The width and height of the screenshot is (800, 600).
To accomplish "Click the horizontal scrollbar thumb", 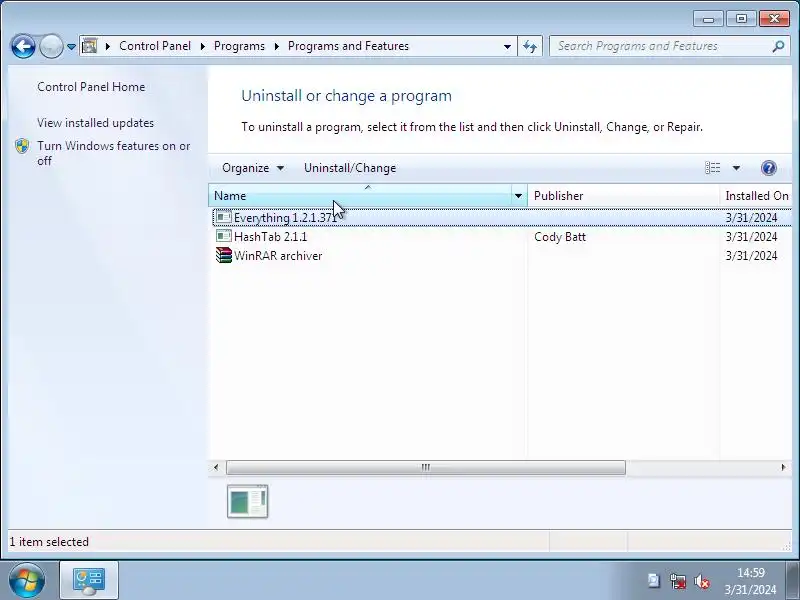I will click(426, 467).
